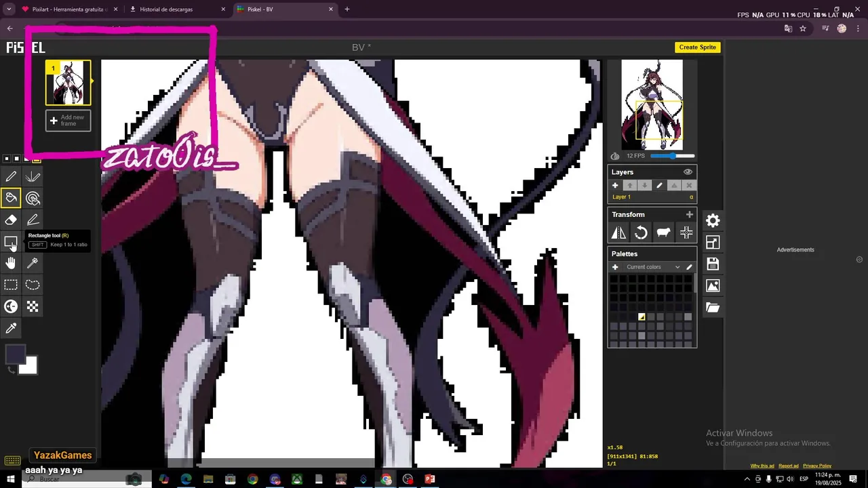The image size is (868, 488).
Task: Swap primary and secondary colors arrow
Action: [10, 369]
